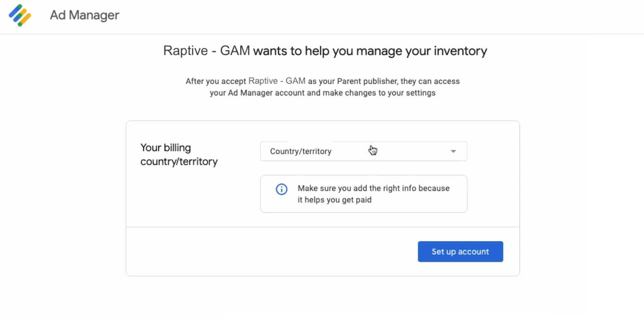Select the "Country/territory" placeholder text

click(x=301, y=151)
